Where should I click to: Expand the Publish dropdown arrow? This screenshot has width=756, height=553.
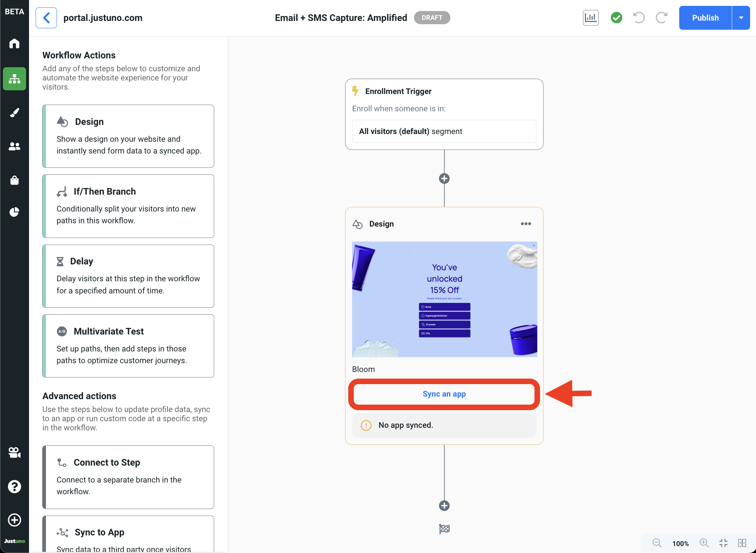[741, 18]
